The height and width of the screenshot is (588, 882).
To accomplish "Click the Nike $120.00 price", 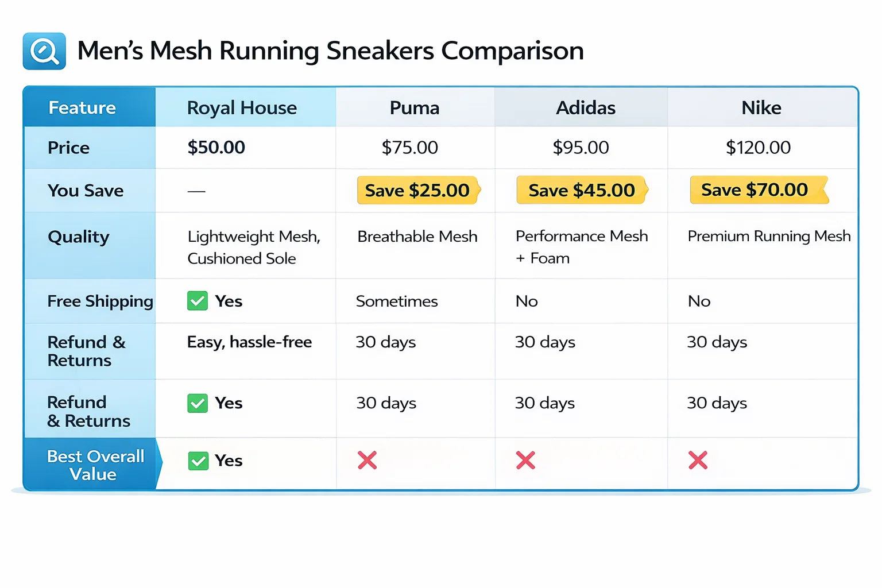I will (x=758, y=148).
